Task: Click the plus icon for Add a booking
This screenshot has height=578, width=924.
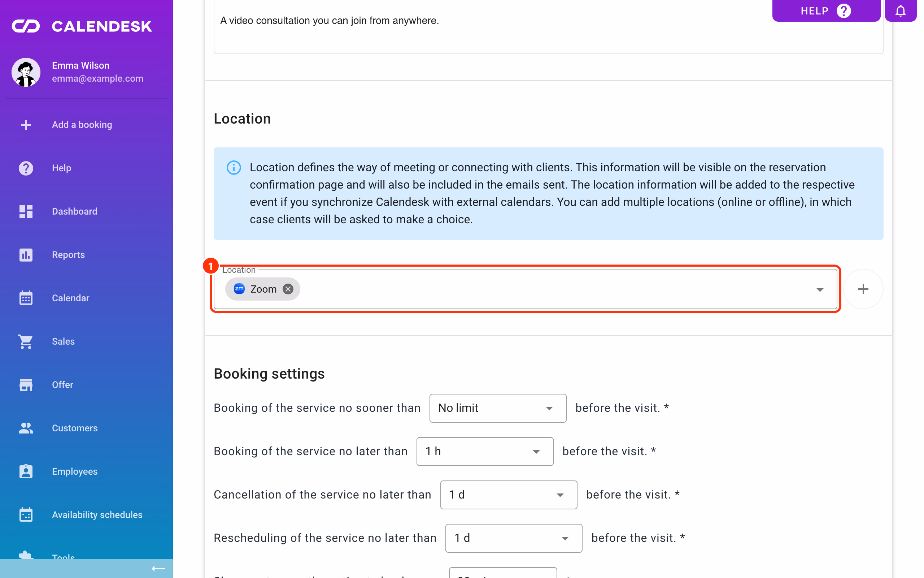Action: 26,125
